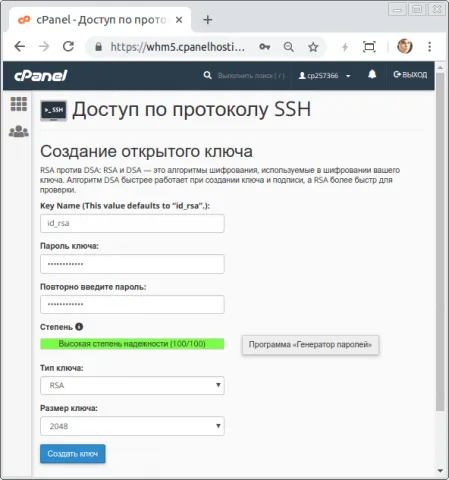Open user manager icon in sidebar
449x480 pixels.
tap(19, 131)
